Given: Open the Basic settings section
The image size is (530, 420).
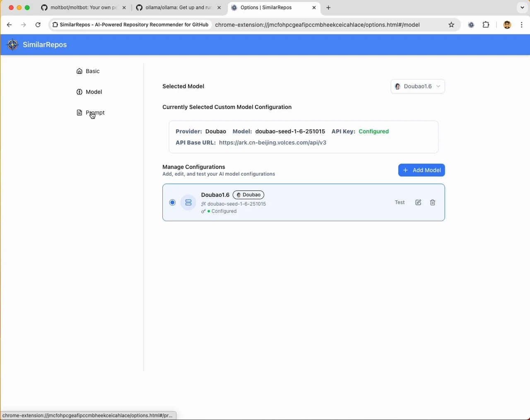Looking at the screenshot, I should pyautogui.click(x=88, y=71).
